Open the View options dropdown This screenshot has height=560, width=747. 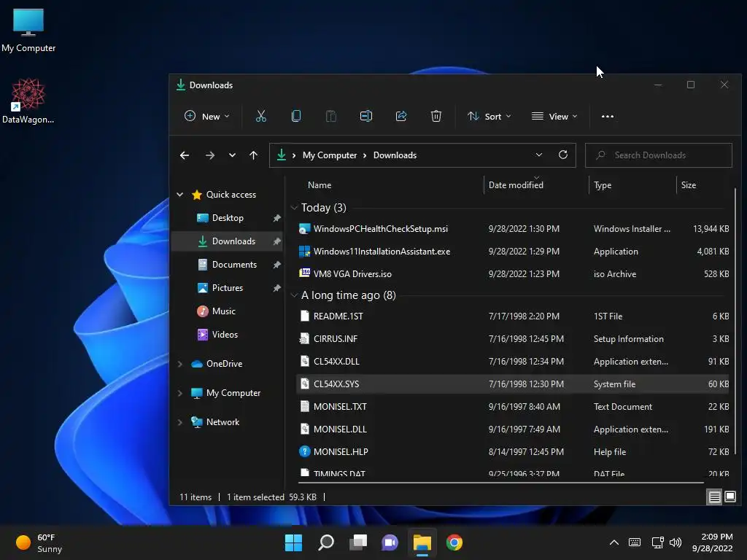point(554,116)
